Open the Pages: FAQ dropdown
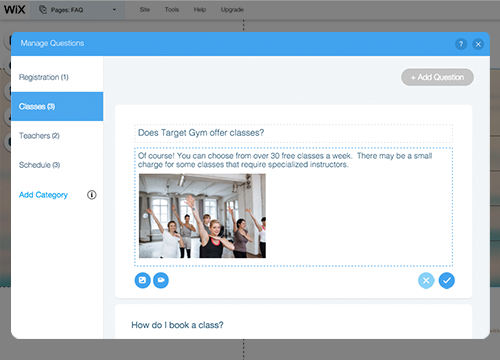 click(78, 10)
